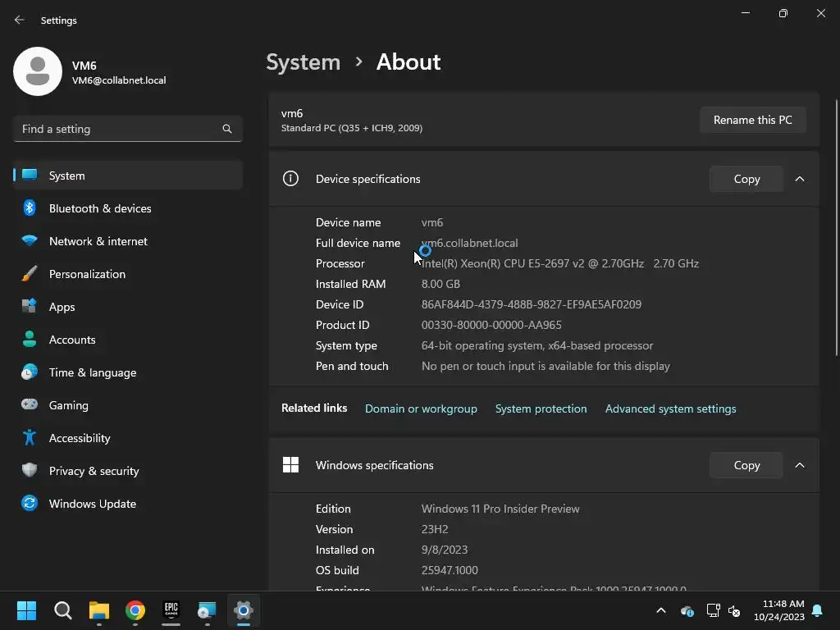Screen dimensions: 840x630
Task: Open Time & language settings
Action: (x=127, y=372)
